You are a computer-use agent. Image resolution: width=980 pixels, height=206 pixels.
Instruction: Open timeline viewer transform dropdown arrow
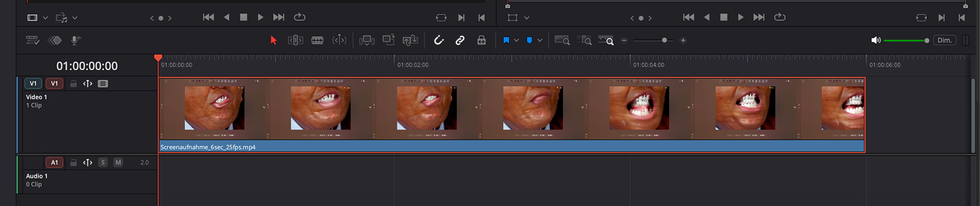[x=527, y=18]
